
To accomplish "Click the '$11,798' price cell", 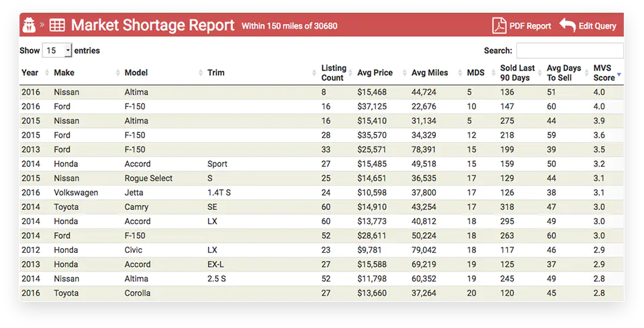I will [372, 279].
